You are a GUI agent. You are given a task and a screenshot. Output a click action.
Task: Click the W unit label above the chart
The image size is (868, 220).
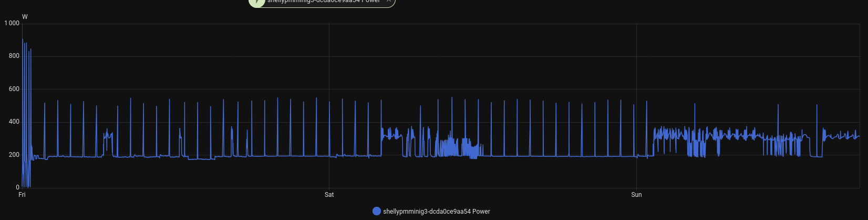(x=25, y=17)
